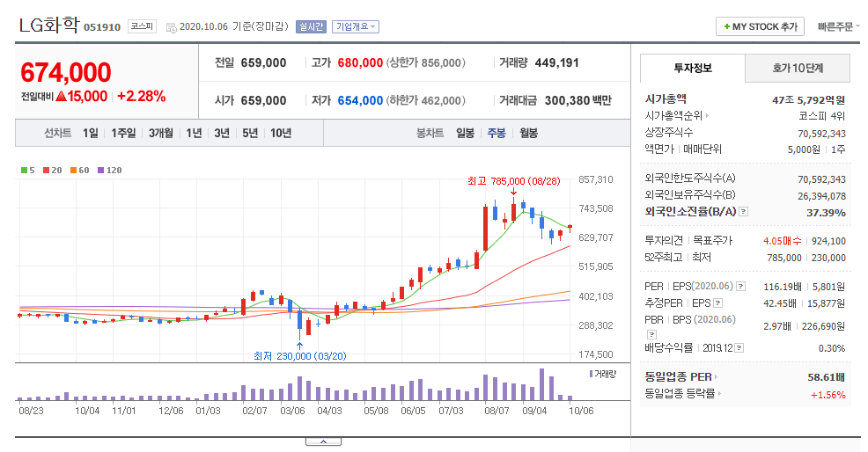
Task: Open help icon below PBR BPS
Action: click(x=651, y=334)
